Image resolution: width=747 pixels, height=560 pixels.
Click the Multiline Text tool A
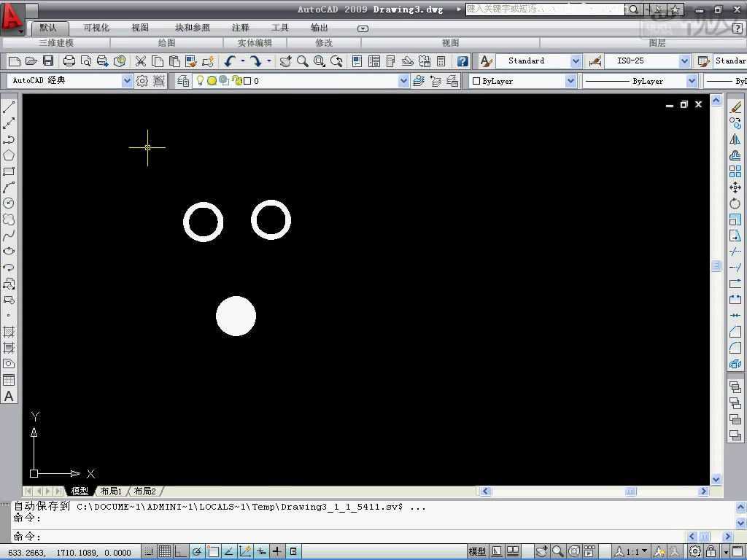tap(9, 396)
